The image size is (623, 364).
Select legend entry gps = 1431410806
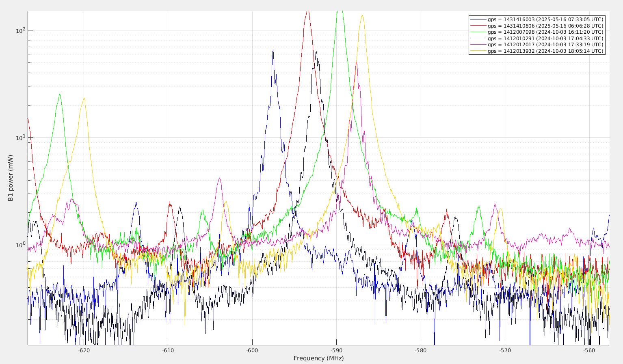545,26
